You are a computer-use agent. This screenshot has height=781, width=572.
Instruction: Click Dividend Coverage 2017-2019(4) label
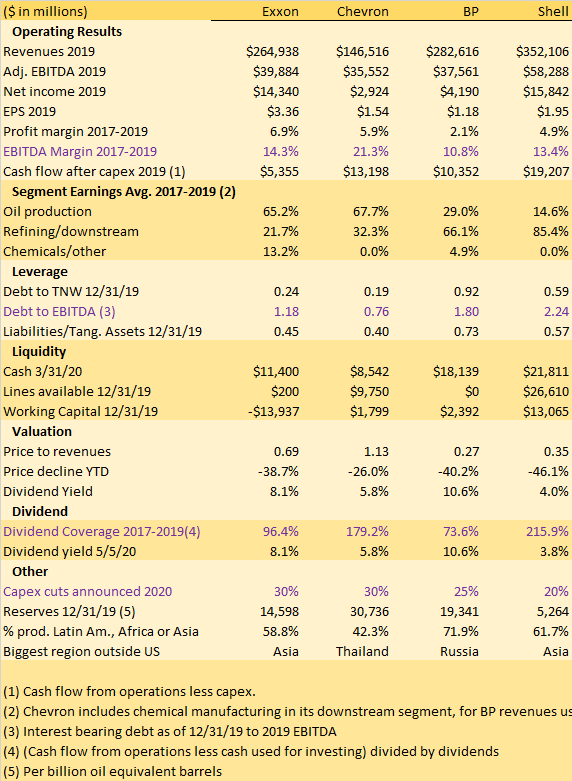click(102, 531)
